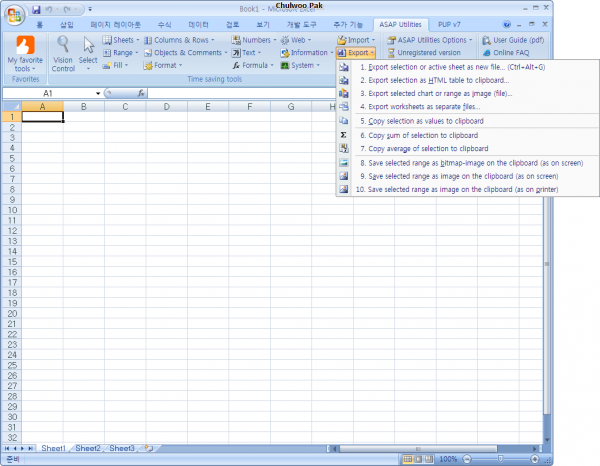Click icon beside Export selected chart as image
Viewport: 600px width, 466px height.
click(344, 93)
